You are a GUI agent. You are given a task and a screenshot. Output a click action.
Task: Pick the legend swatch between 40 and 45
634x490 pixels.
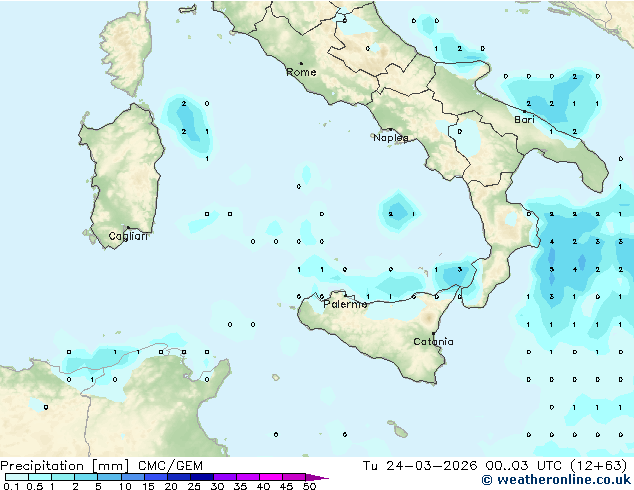[271, 477]
